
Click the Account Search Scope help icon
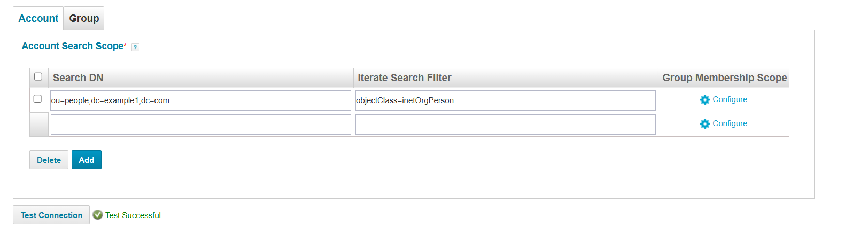point(135,47)
